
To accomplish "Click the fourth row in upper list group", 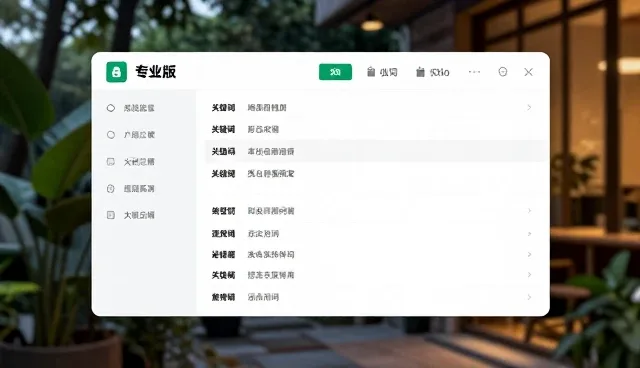I will coord(376,174).
